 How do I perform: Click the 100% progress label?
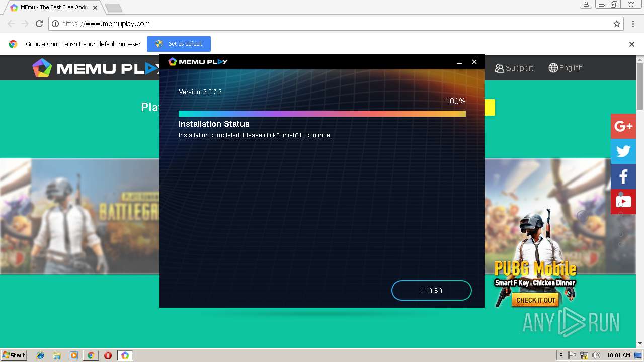455,102
